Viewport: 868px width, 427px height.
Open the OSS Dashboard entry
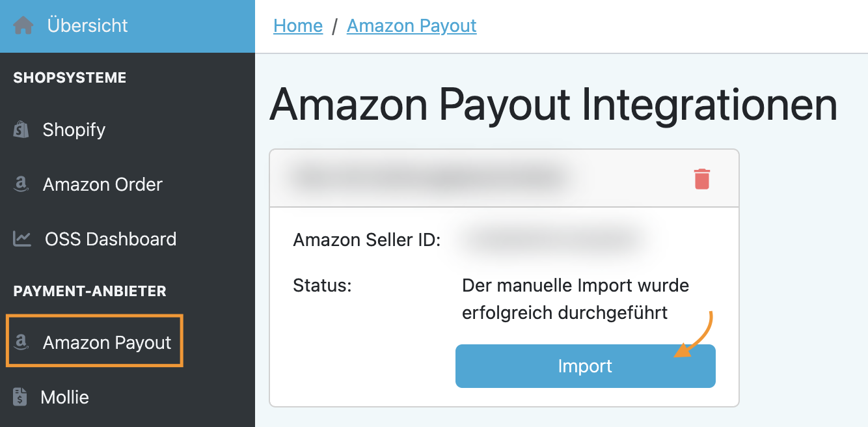click(128, 239)
